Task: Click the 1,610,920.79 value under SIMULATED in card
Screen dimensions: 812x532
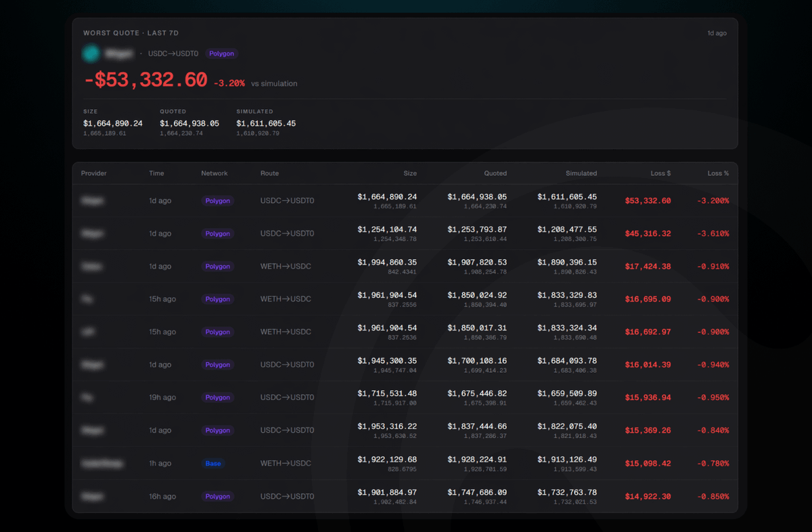Action: click(258, 133)
